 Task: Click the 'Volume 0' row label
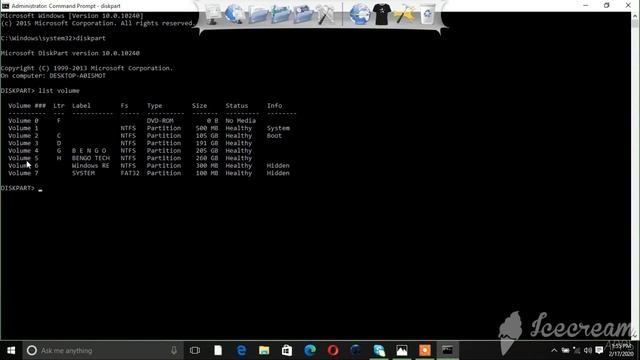tap(23, 121)
